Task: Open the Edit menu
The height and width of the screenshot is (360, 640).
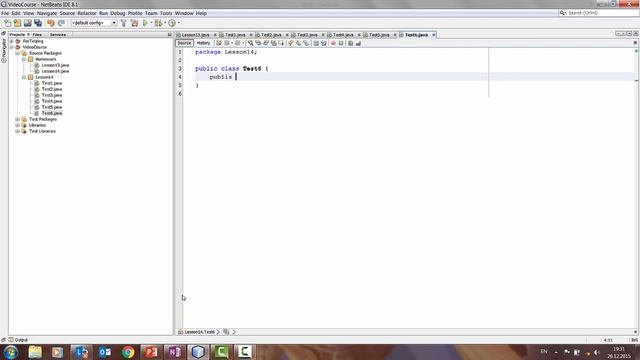Action: pos(16,13)
